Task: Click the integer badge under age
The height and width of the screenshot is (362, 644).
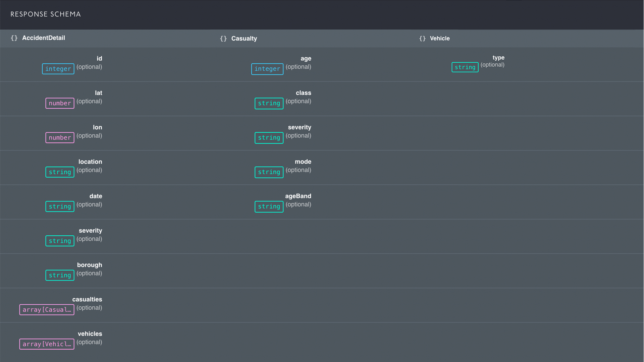Action: [x=267, y=69]
